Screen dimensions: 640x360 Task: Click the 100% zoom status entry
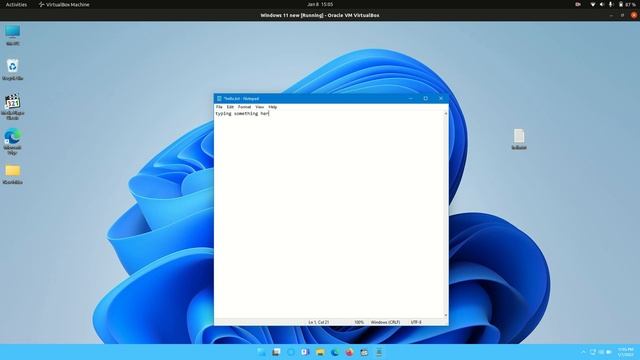pos(359,322)
